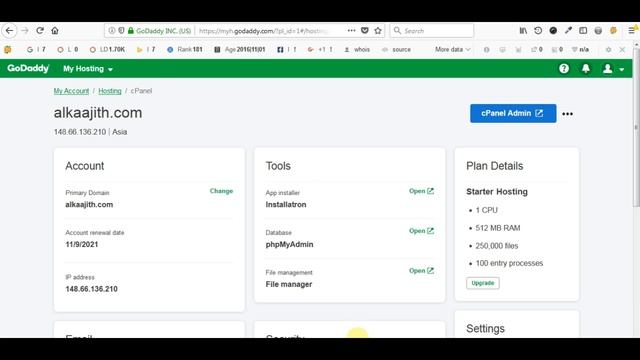This screenshot has height=360, width=640.
Task: Open the help question mark icon
Action: tap(564, 69)
